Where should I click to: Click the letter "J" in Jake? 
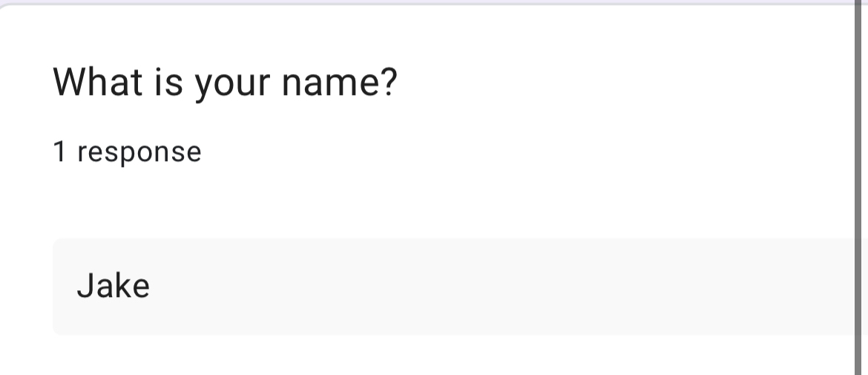[x=84, y=286]
